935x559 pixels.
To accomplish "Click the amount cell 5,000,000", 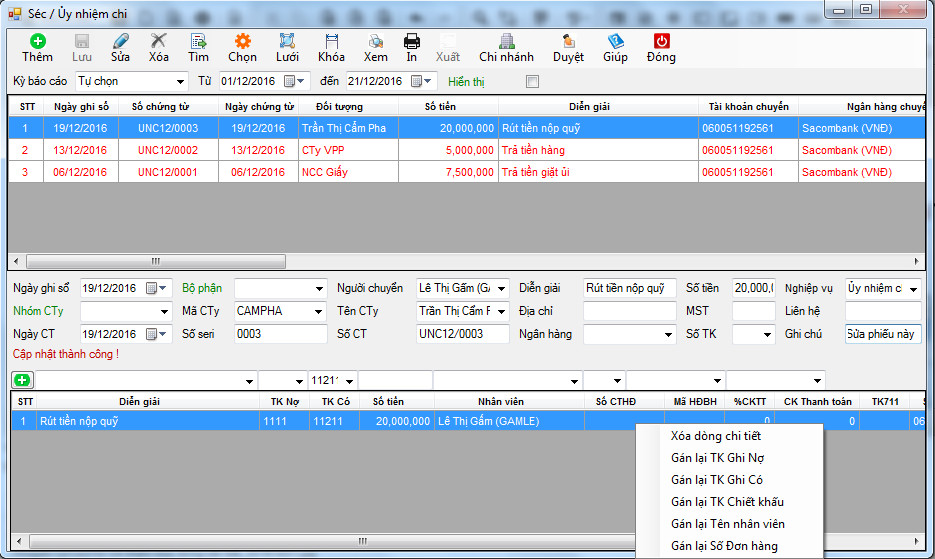I will [x=448, y=150].
